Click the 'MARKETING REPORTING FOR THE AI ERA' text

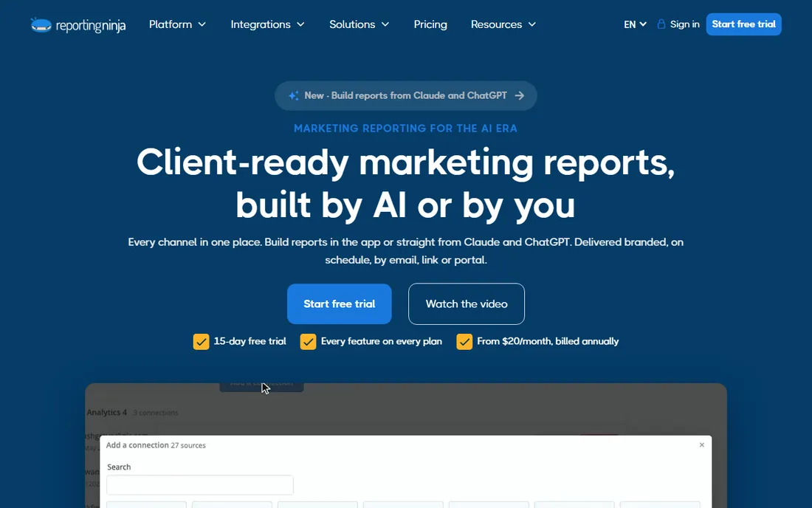(405, 128)
